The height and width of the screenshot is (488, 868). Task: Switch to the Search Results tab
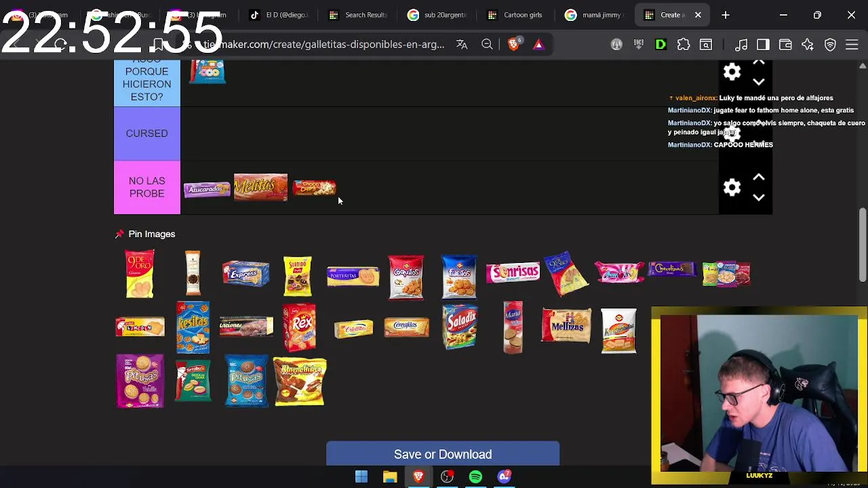coord(359,15)
